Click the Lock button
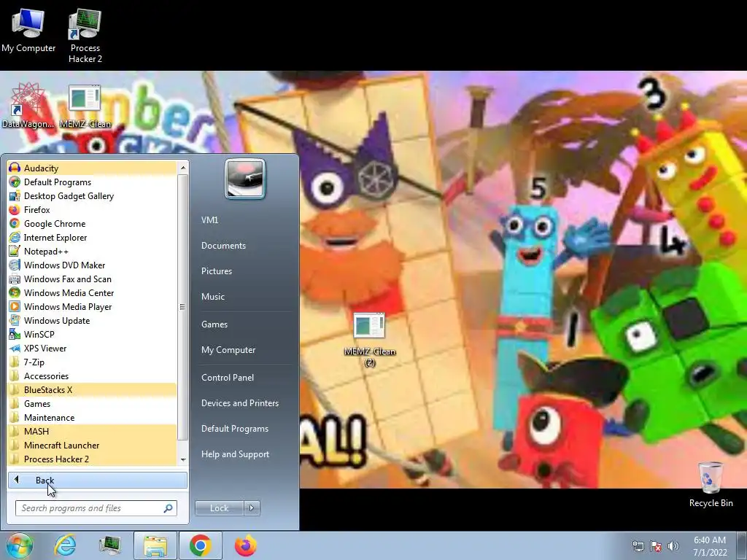Viewport: 747px width, 560px height. click(219, 508)
